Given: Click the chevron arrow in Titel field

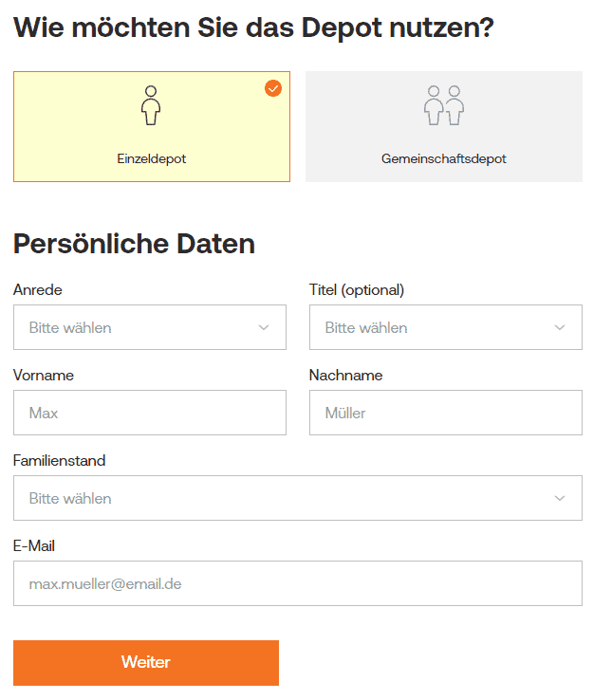Looking at the screenshot, I should 560,327.
